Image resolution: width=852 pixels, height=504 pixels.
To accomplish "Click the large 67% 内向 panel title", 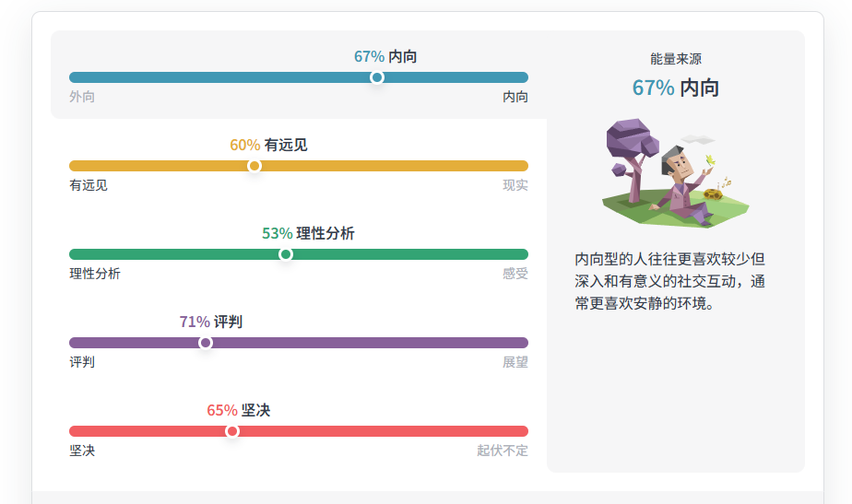I will pyautogui.click(x=675, y=88).
